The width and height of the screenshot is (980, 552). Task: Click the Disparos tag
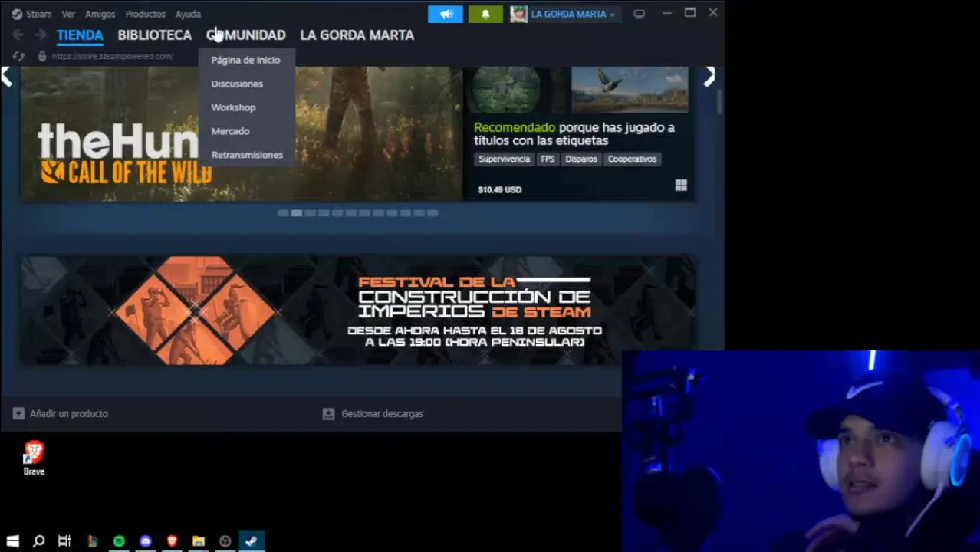tap(580, 159)
